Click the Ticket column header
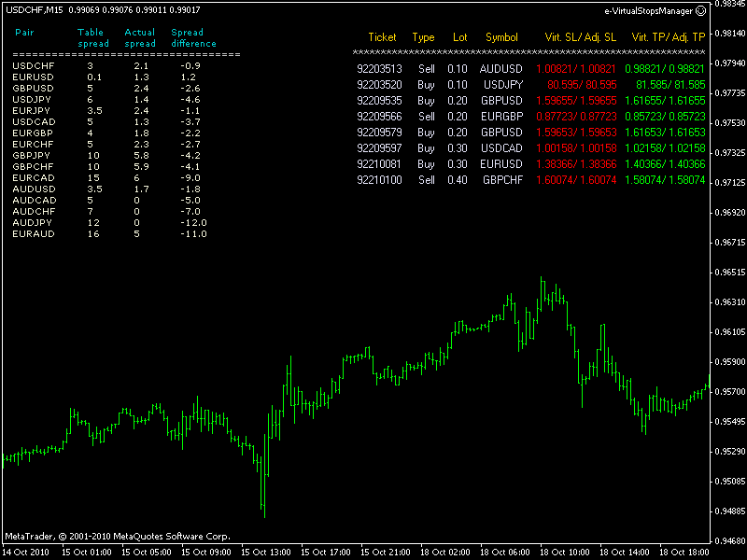747x560 pixels. (382, 37)
